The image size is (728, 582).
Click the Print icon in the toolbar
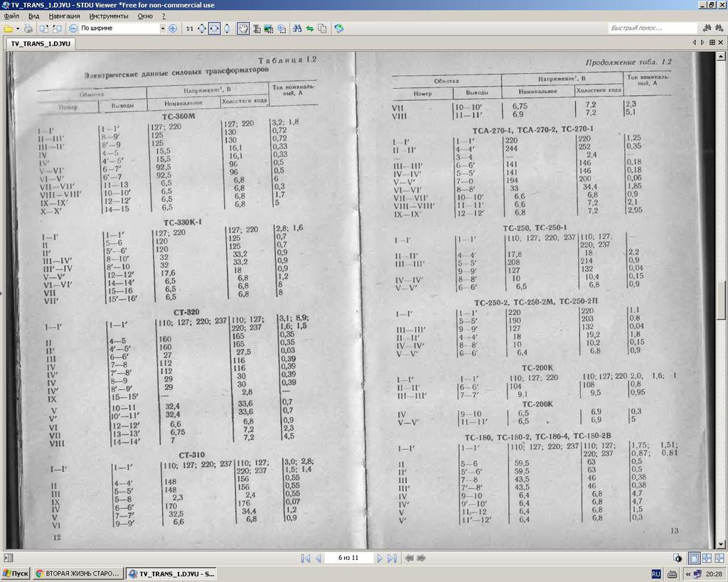point(28,28)
